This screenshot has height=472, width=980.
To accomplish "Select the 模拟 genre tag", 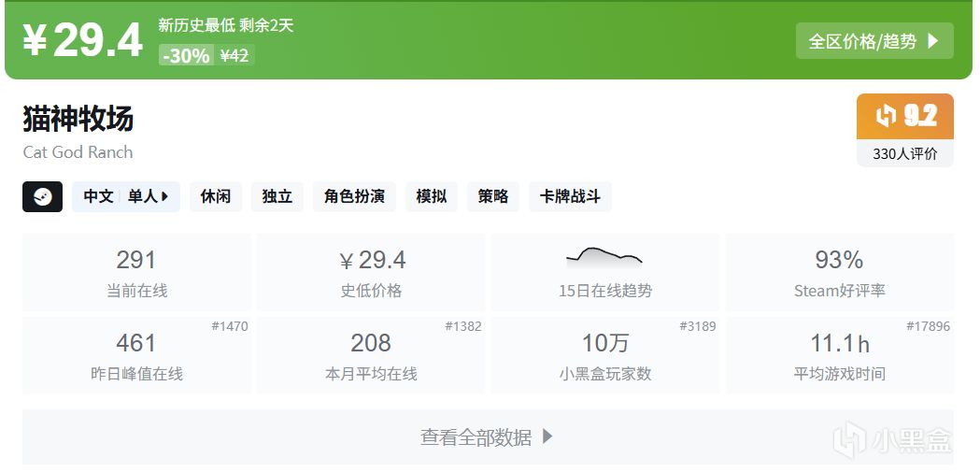I will tap(432, 197).
